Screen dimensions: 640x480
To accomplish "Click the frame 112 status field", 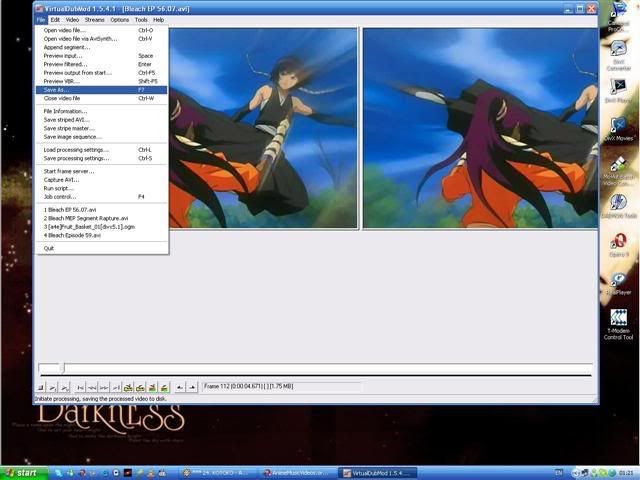I will coord(282,387).
